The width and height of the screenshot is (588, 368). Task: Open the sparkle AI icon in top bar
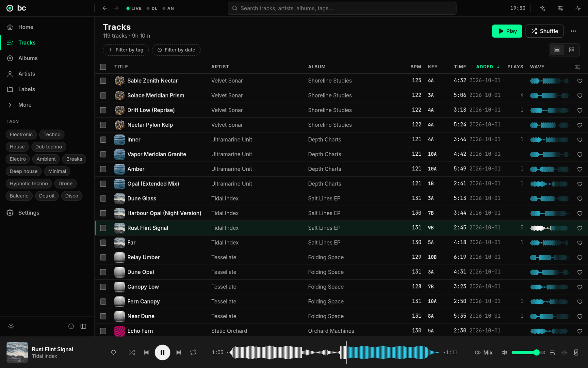543,8
